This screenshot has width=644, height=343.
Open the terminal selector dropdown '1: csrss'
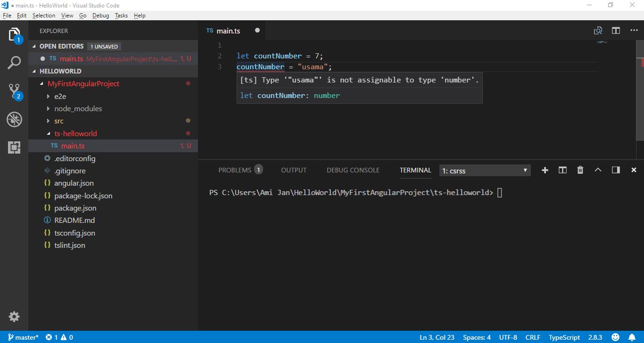pos(485,171)
